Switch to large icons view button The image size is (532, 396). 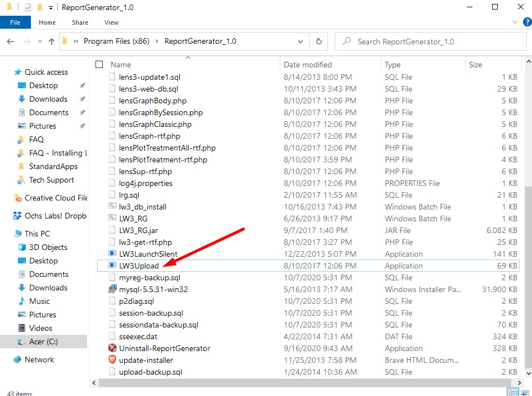[525, 393]
